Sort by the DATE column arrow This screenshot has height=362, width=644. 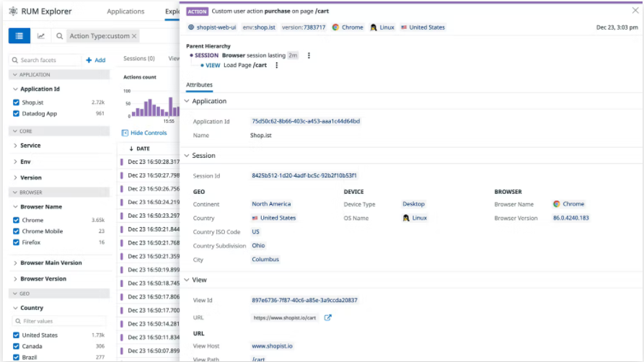tap(131, 149)
